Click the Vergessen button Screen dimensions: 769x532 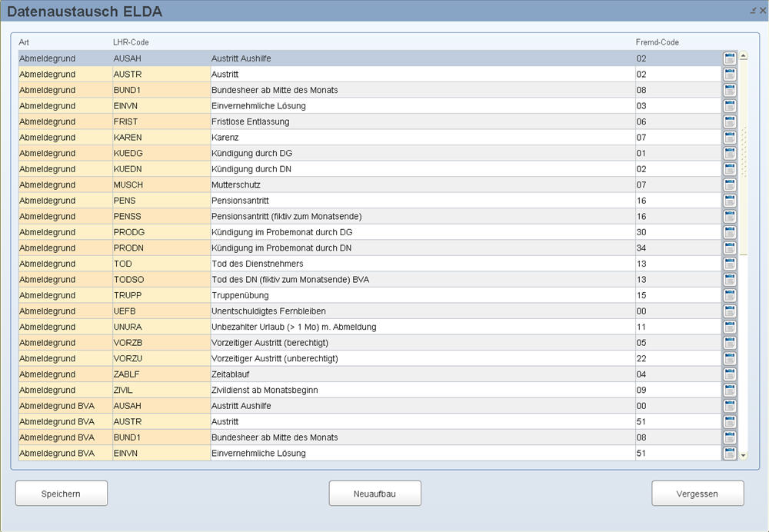697,494
